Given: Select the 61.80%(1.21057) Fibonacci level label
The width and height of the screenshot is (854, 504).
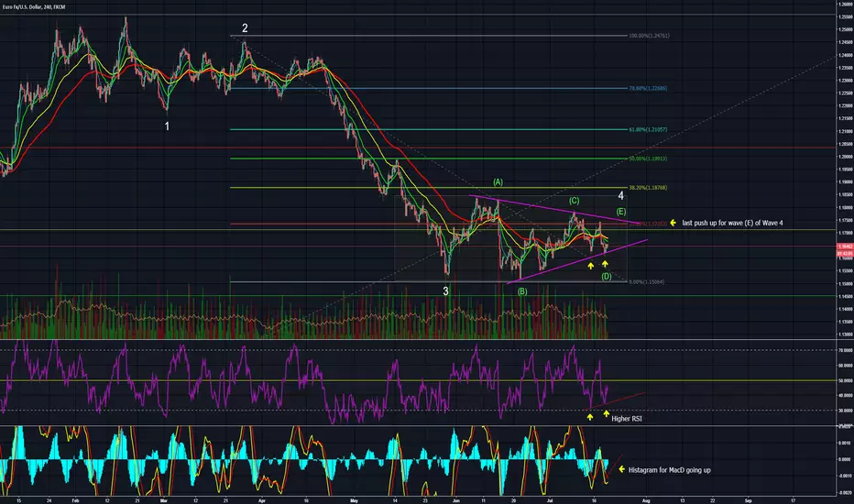Looking at the screenshot, I should click(x=648, y=130).
